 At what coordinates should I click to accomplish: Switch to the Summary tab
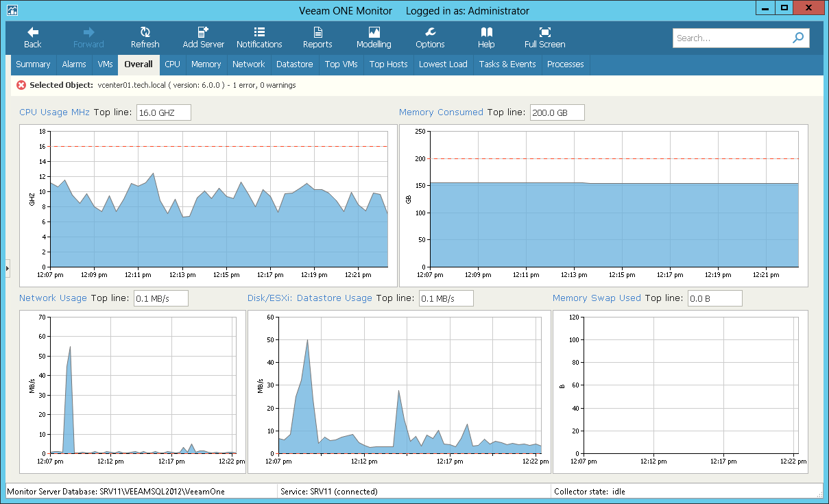[x=33, y=64]
